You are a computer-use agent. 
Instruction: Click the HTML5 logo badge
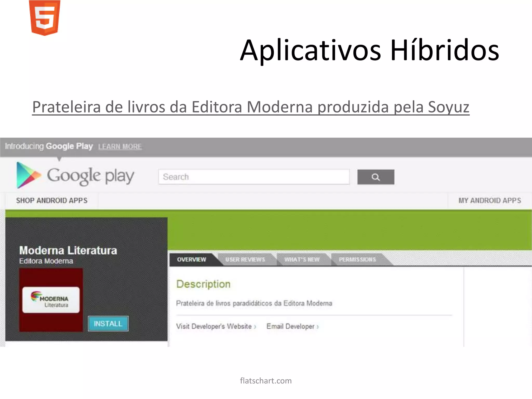(x=45, y=18)
